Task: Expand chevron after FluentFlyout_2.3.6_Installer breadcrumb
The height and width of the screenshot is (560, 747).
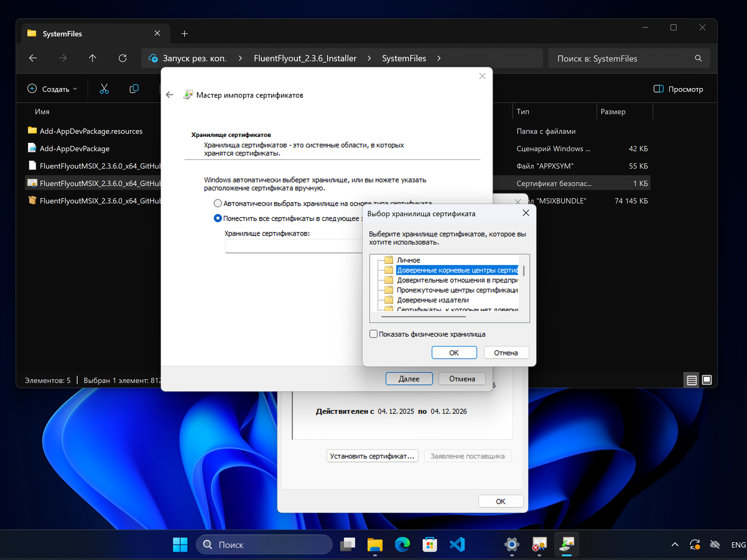Action: pyautogui.click(x=369, y=58)
